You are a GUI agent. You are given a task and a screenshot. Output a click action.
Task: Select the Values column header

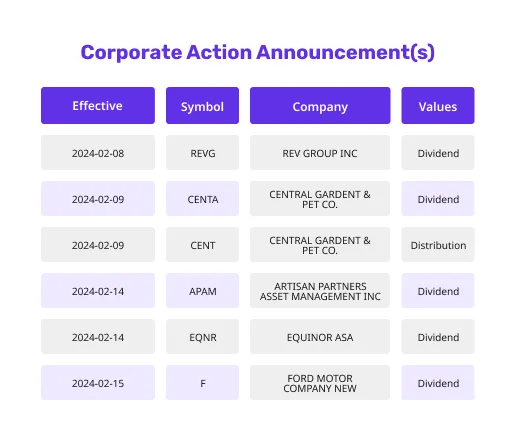point(438,106)
